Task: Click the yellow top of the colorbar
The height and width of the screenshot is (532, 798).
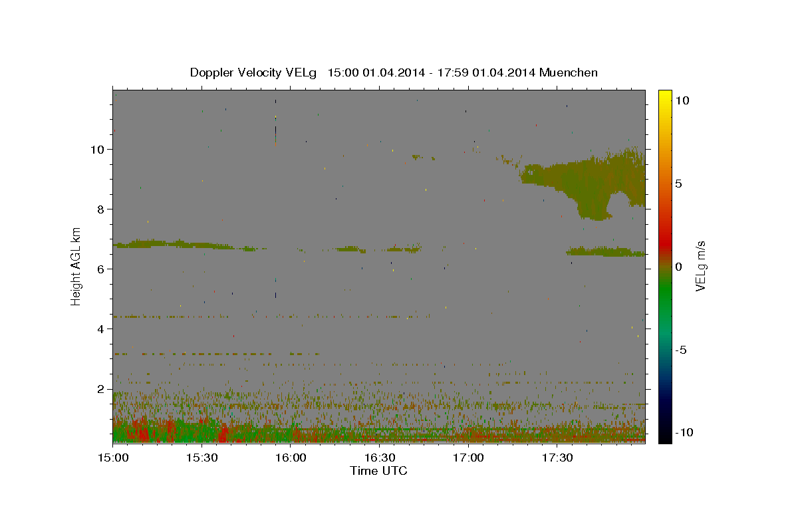Action: [x=664, y=98]
